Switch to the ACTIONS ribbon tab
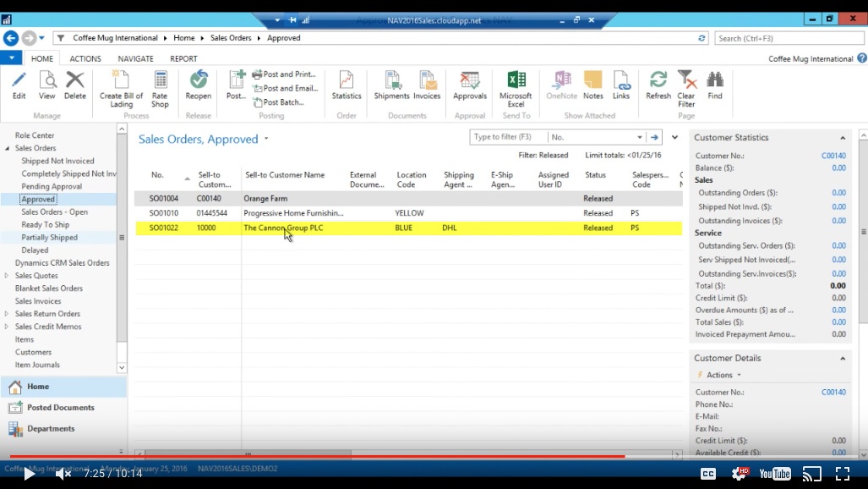This screenshot has height=489, width=868. [85, 58]
